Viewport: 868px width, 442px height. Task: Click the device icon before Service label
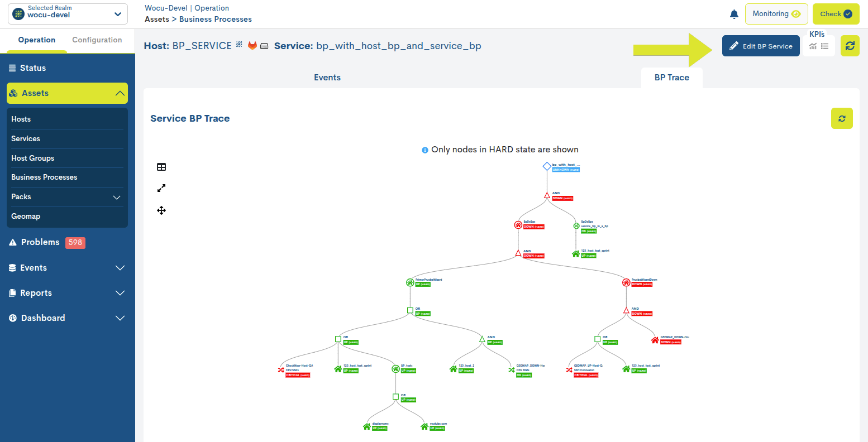coord(264,46)
